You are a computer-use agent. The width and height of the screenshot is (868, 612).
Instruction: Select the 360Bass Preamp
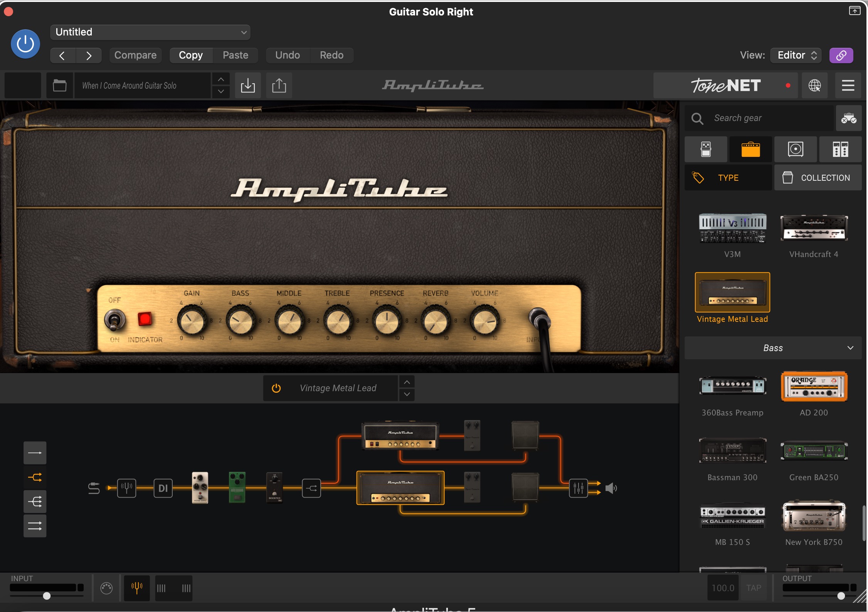[732, 386]
